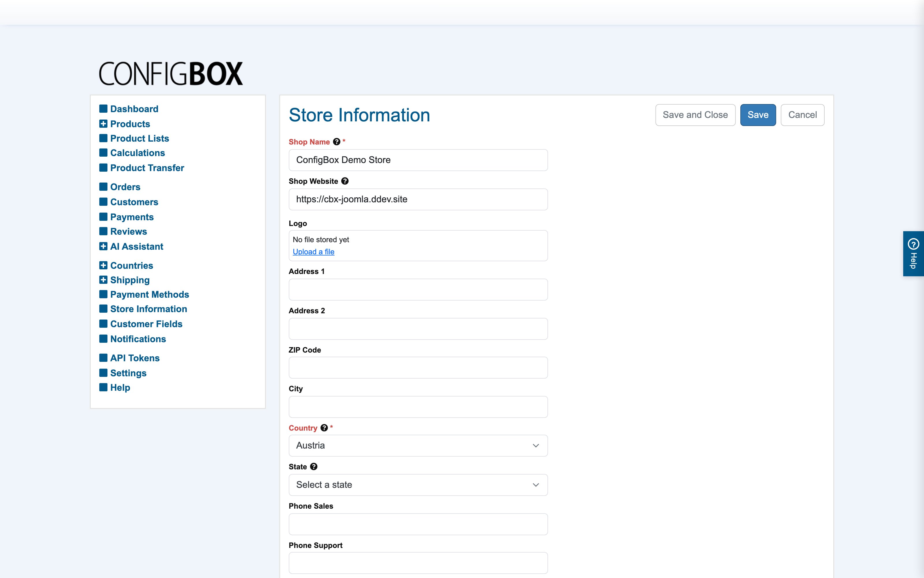The height and width of the screenshot is (578, 924).
Task: Open Settings in the sidebar
Action: 128,373
